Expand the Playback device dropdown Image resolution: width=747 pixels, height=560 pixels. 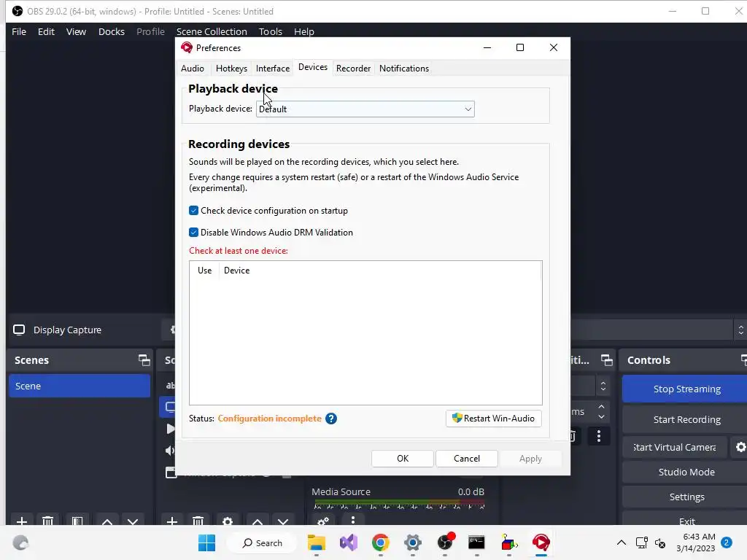coord(365,109)
